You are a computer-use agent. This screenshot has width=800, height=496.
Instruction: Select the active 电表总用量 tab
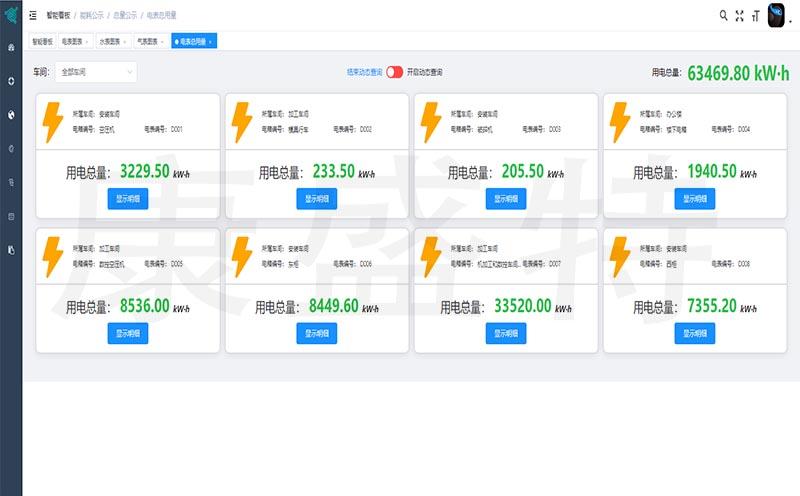pos(192,41)
